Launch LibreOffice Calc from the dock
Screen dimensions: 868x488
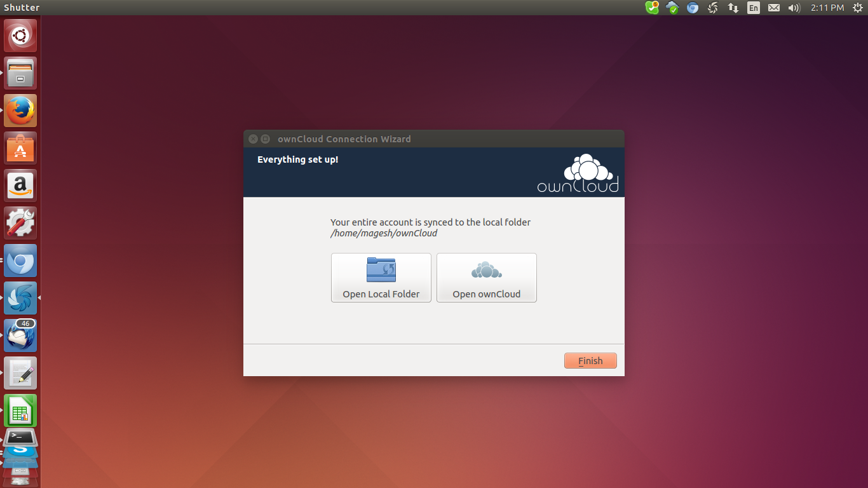click(20, 410)
